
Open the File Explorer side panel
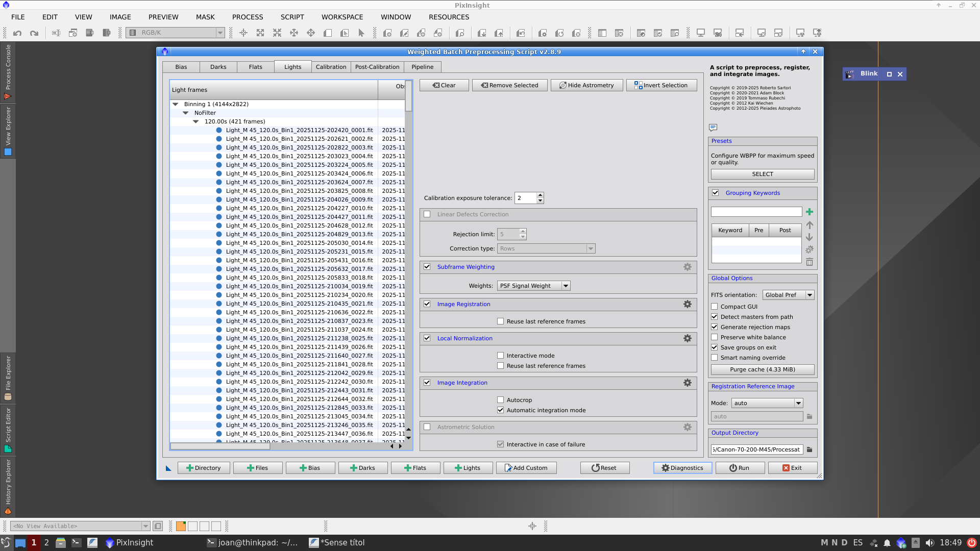click(x=8, y=378)
